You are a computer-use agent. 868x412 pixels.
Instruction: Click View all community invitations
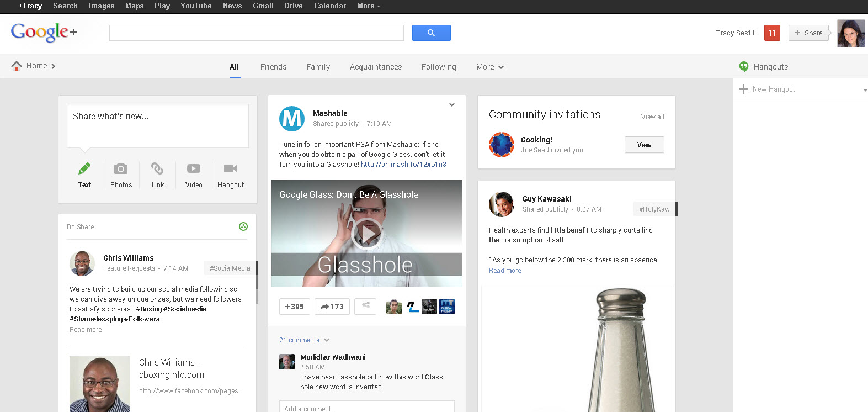(x=652, y=117)
